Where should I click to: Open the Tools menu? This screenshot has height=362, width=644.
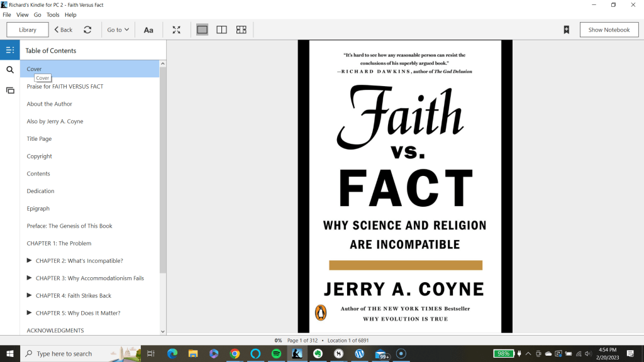53,14
